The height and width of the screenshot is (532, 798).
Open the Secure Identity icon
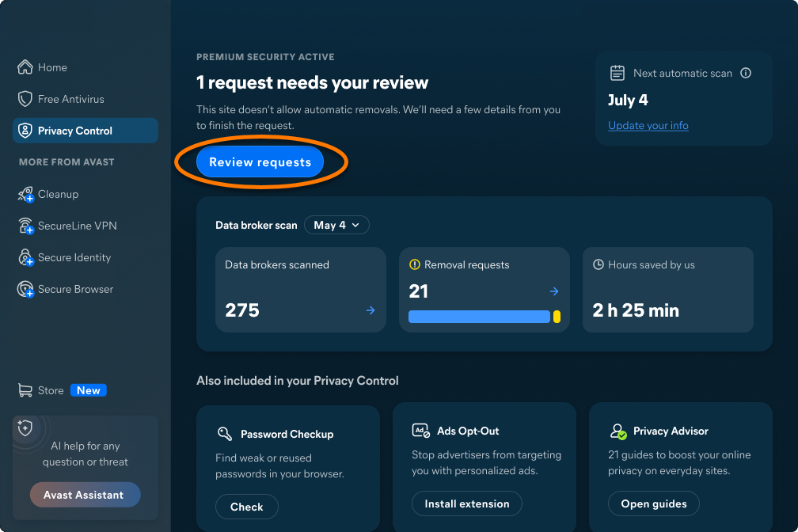pos(25,257)
